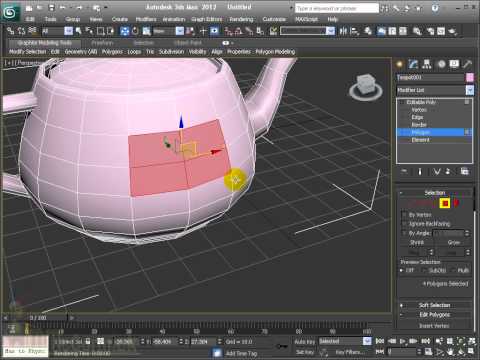Click the Shrink button

click(x=417, y=242)
